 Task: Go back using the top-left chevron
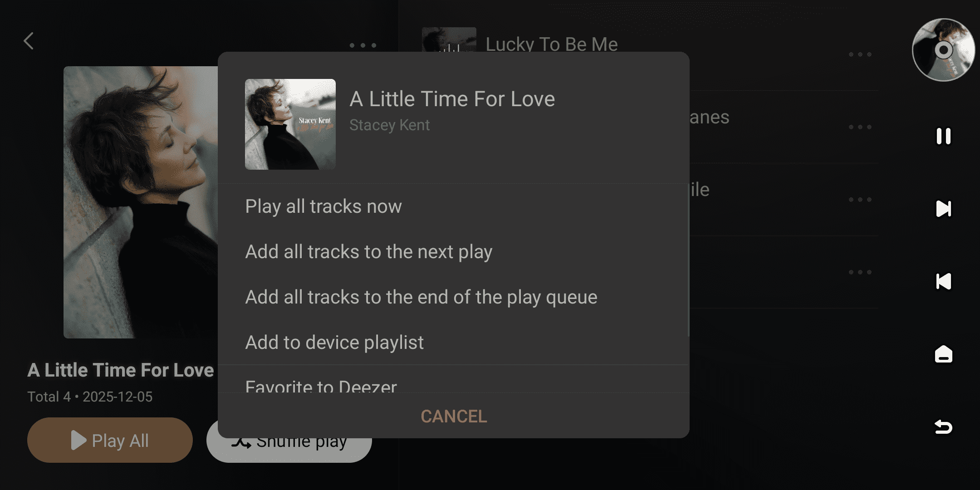[x=29, y=41]
